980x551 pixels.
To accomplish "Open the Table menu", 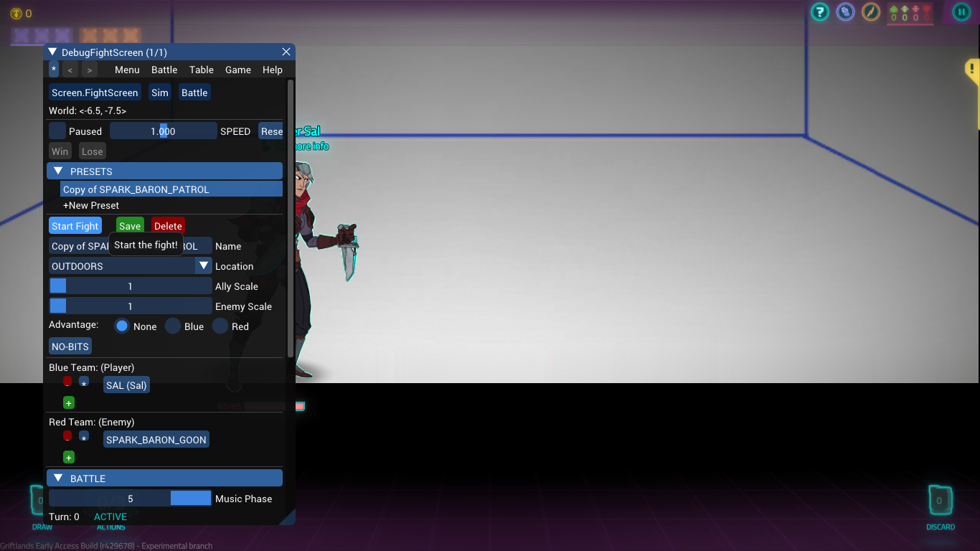I will click(x=202, y=70).
